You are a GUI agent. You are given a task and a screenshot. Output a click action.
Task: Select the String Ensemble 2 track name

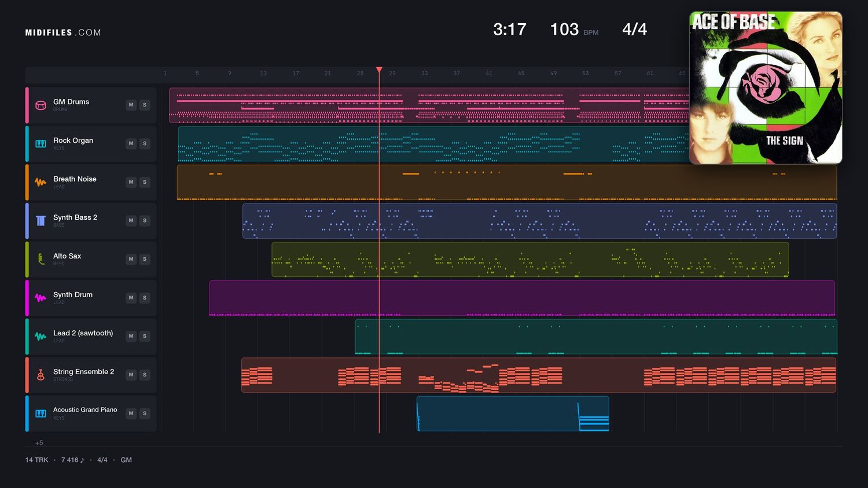tap(83, 372)
